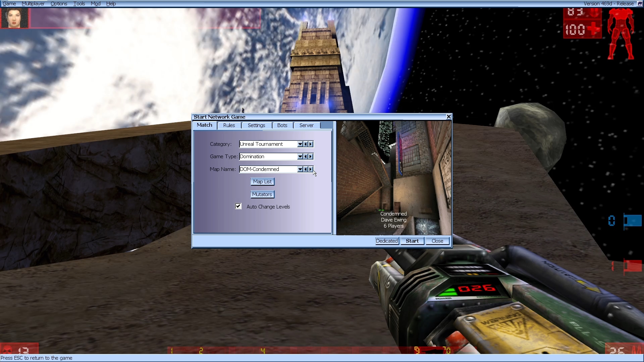
Task: Click the Start button
Action: click(412, 241)
